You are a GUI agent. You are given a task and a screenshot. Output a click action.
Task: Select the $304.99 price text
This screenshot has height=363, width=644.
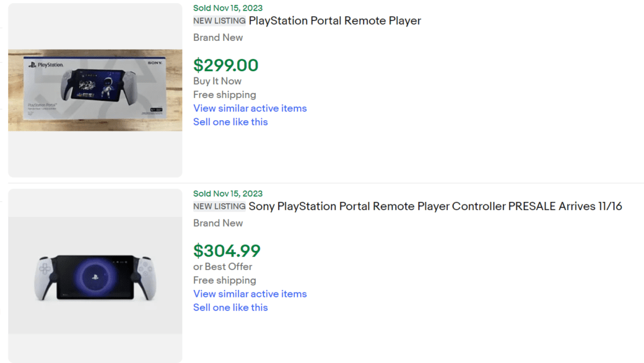[227, 250]
